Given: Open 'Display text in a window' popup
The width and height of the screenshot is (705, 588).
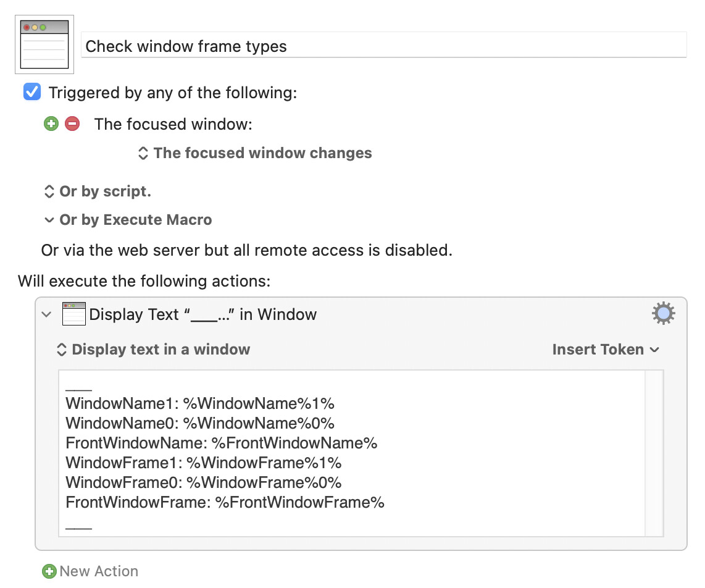Looking at the screenshot, I should 153,350.
